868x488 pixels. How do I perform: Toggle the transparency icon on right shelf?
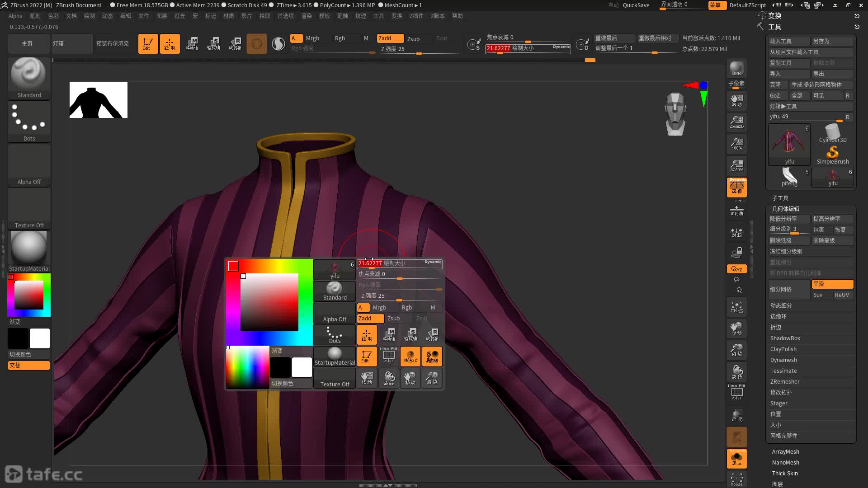736,415
